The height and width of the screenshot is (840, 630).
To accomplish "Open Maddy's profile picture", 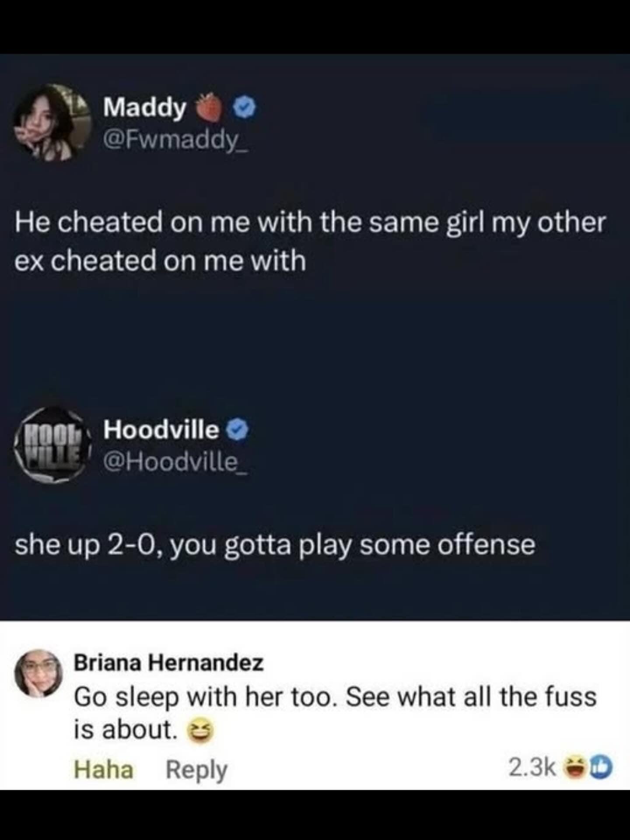I will point(52,123).
